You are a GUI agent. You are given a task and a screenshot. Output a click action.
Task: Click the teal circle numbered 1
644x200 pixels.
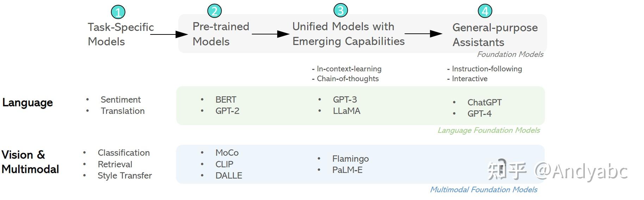coord(118,12)
